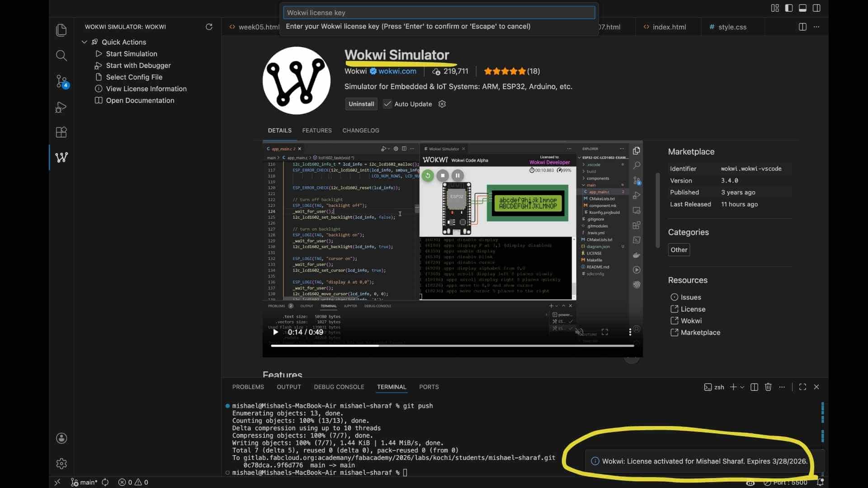Refresh the Wokwi Simulator panel
Viewport: 868px width, 488px height.
coord(209,27)
